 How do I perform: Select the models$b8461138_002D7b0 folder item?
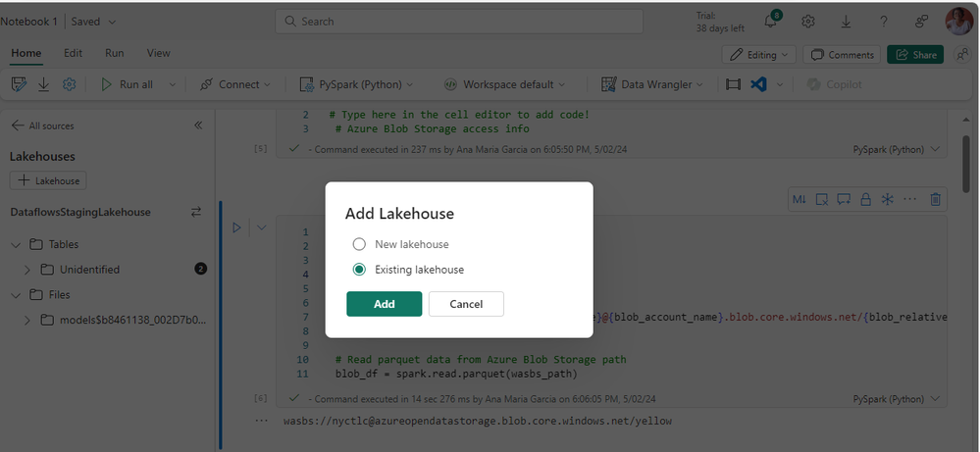[124, 321]
